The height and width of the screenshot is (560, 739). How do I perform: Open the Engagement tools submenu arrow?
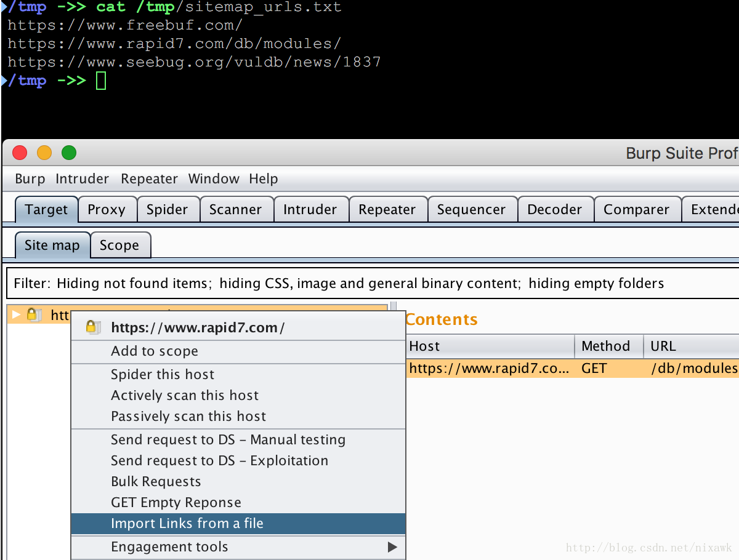pos(392,546)
